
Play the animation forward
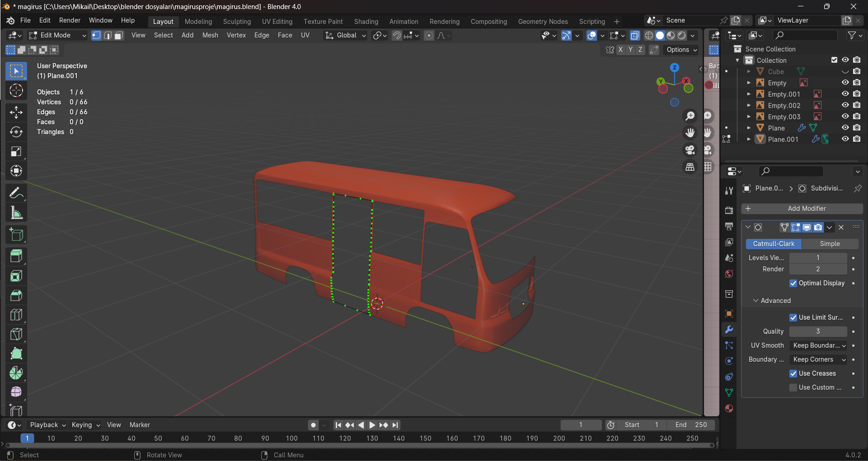pyautogui.click(x=372, y=425)
